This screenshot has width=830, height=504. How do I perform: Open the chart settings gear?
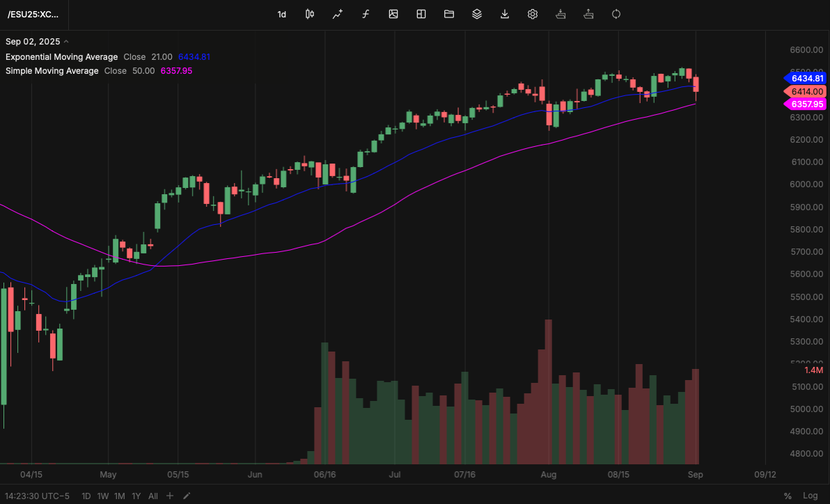533,14
